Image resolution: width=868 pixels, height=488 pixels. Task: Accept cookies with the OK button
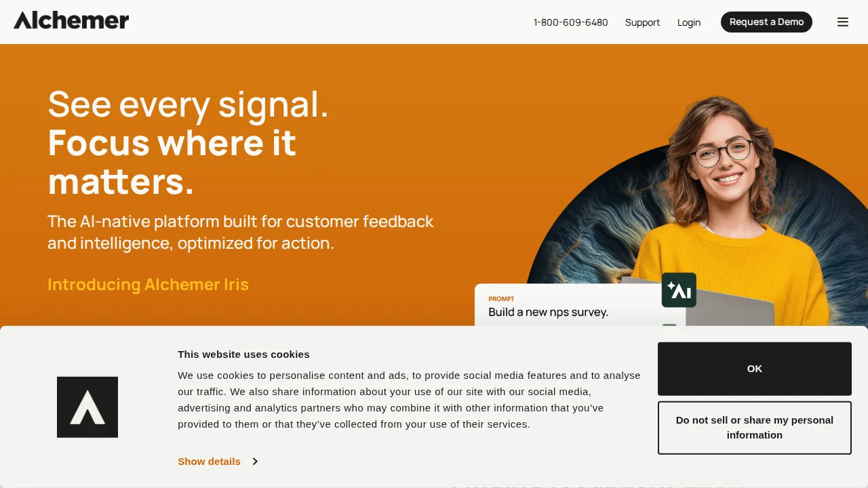pyautogui.click(x=755, y=369)
